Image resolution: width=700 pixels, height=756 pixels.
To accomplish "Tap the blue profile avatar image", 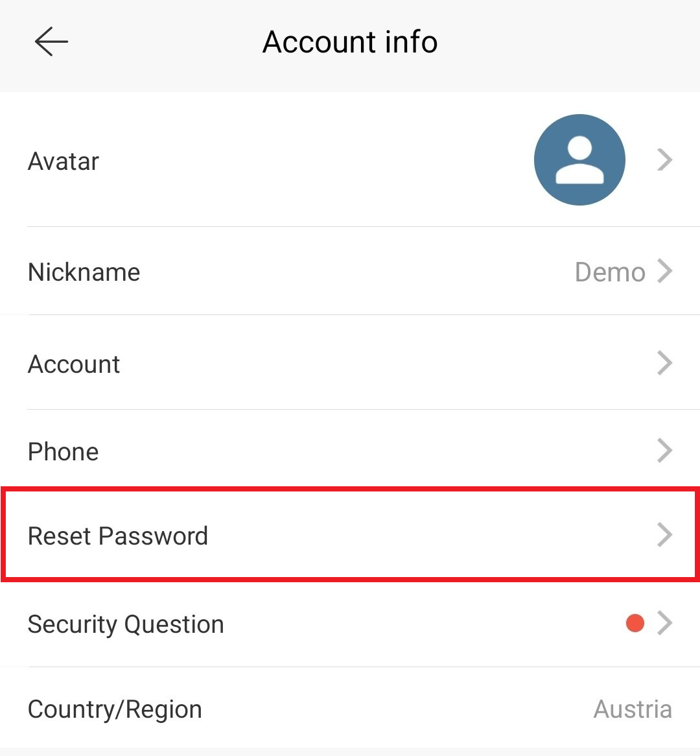I will tap(579, 159).
